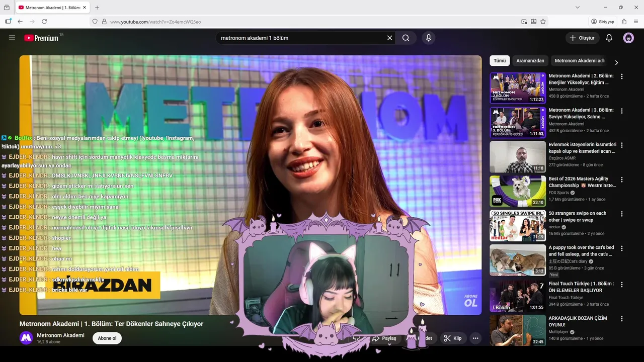The image size is (644, 362).
Task: Open options for Masters Agility Championship video
Action: tap(622, 179)
